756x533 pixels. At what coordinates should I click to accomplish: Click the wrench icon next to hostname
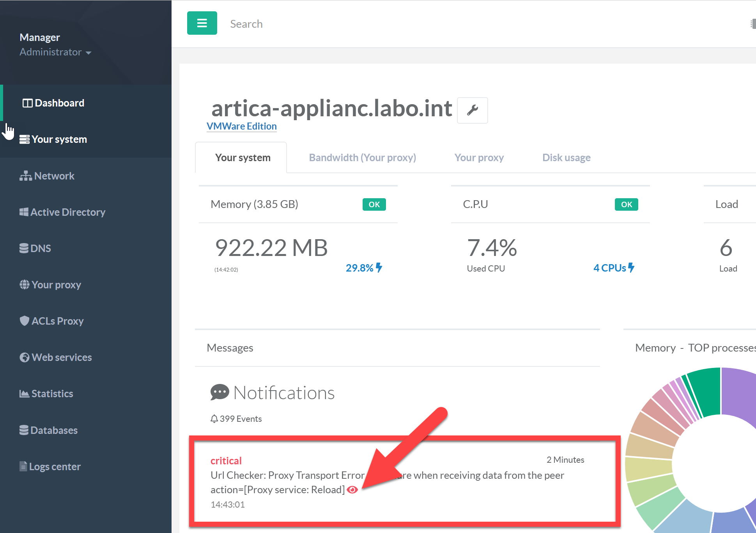[x=472, y=110]
